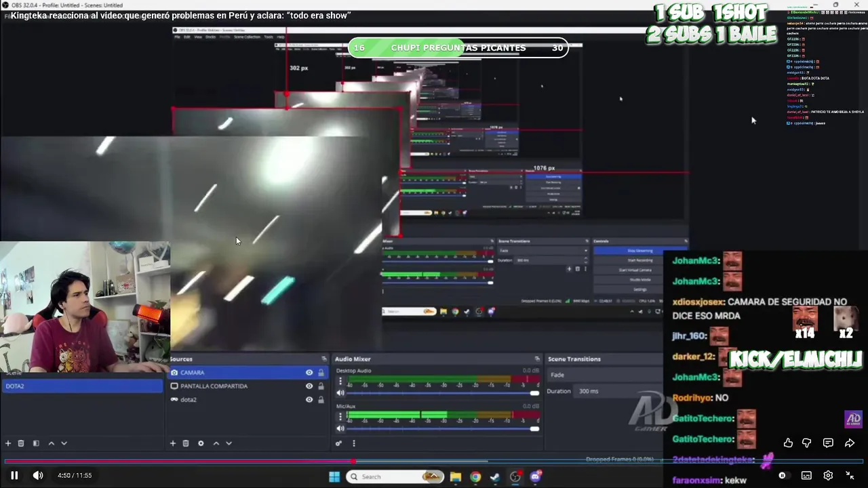Screen dimensions: 868x488
Task: Open scene filters icon in Scenes toolbar
Action: tap(36, 443)
